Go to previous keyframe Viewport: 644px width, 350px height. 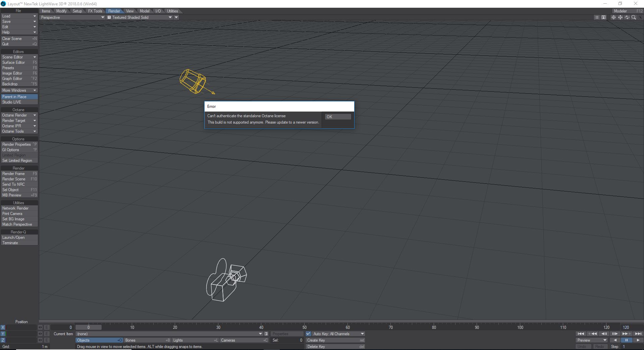click(592, 334)
